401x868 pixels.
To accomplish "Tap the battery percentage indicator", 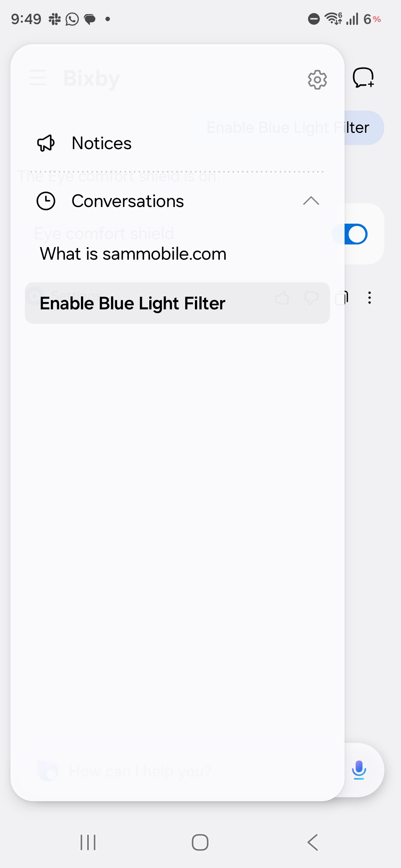I will coord(372,19).
